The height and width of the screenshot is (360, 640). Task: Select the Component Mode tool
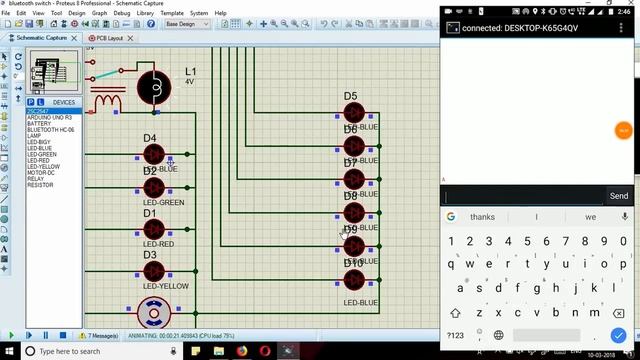coord(4,67)
